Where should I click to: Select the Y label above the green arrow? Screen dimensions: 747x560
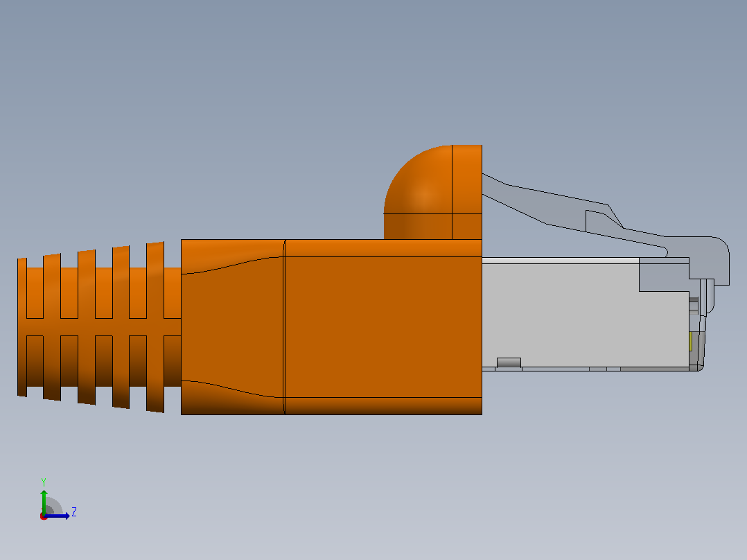(44, 482)
